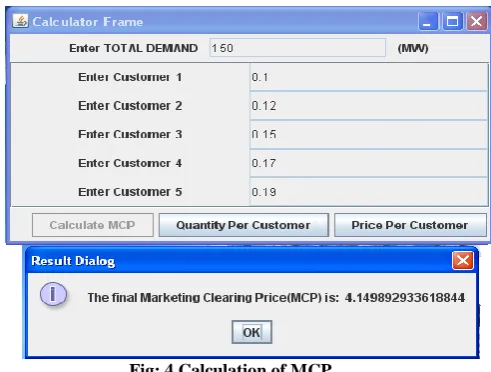Select the Customer 3 field showing 0.15

click(369, 134)
